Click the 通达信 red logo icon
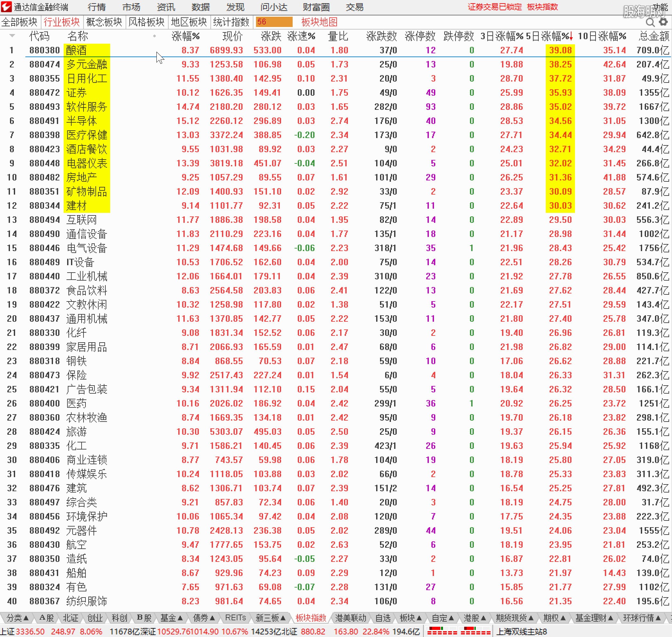Image resolution: width=672 pixels, height=637 pixels. (x=6, y=6)
